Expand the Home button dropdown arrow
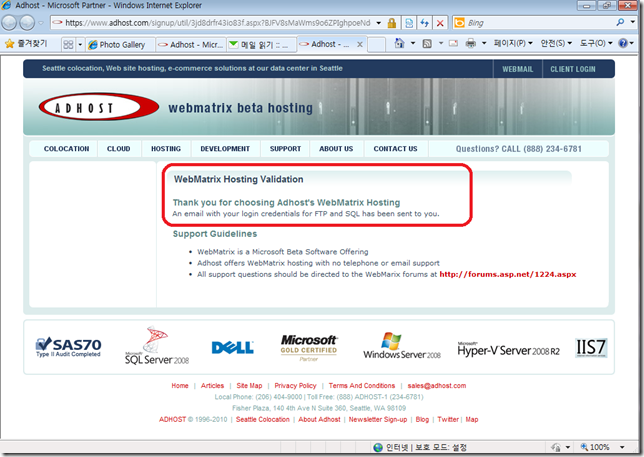The width and height of the screenshot is (644, 457). click(413, 43)
